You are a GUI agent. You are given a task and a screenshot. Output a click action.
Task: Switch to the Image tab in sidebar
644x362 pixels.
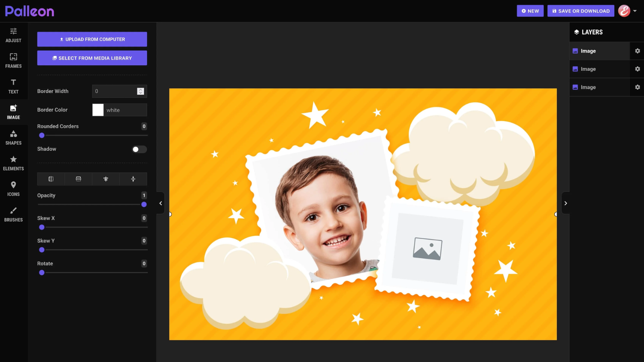coord(13,112)
